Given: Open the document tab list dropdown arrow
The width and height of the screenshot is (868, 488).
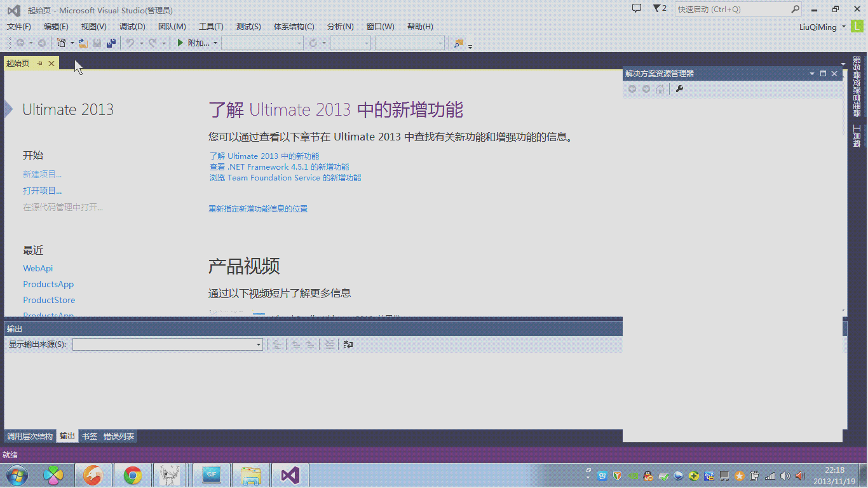Looking at the screenshot, I should [843, 64].
